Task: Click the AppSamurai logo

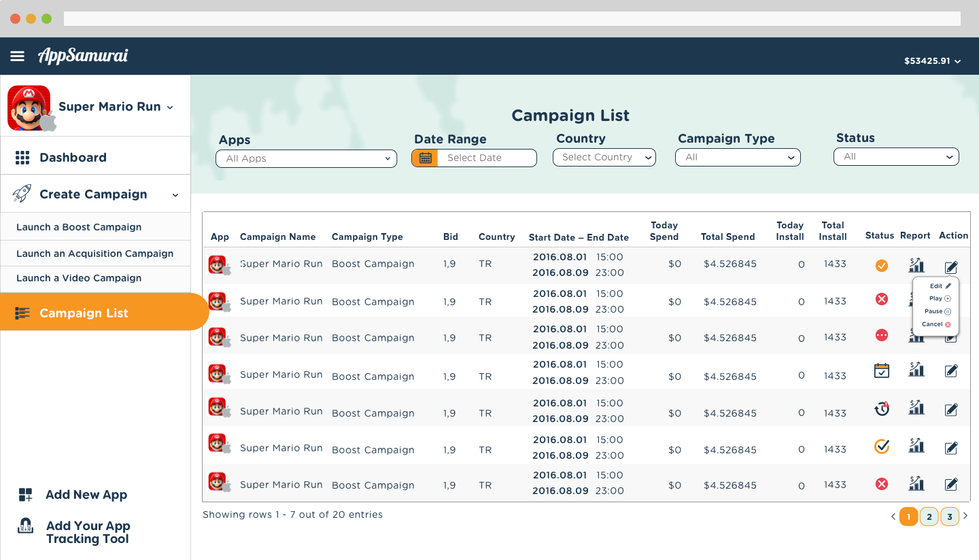Action: click(83, 56)
